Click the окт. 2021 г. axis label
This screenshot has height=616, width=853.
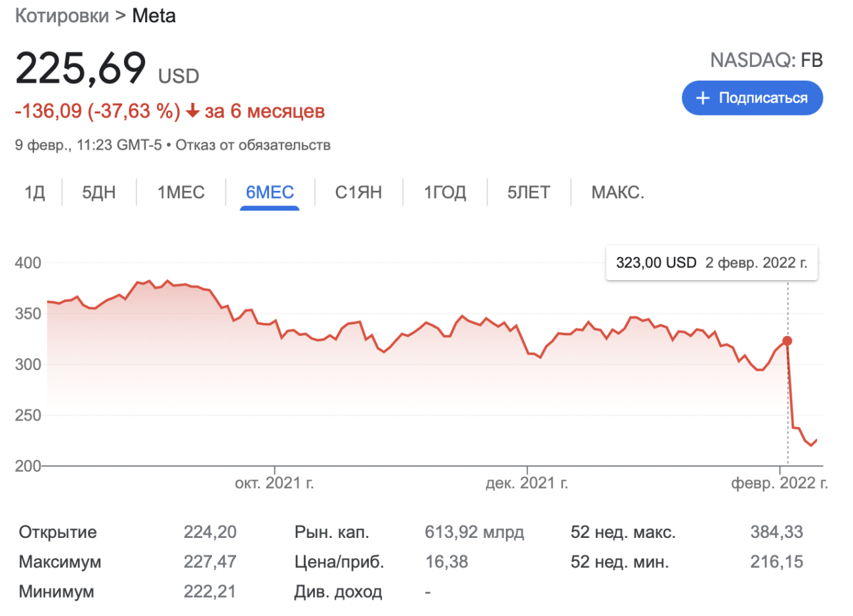pos(274,483)
